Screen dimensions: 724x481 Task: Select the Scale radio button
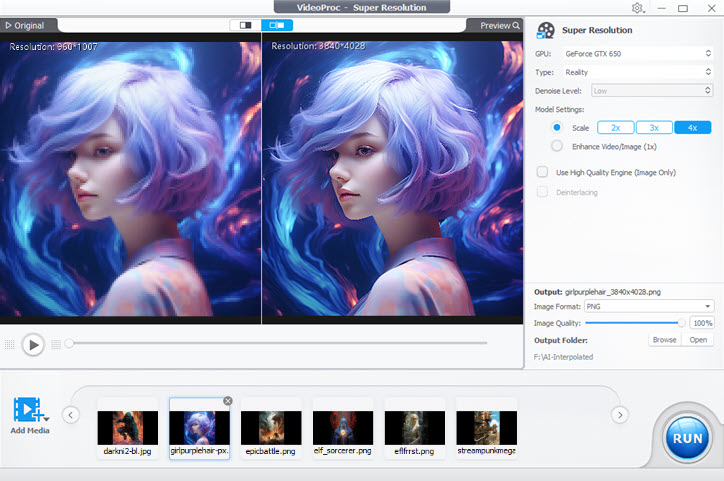click(x=557, y=128)
